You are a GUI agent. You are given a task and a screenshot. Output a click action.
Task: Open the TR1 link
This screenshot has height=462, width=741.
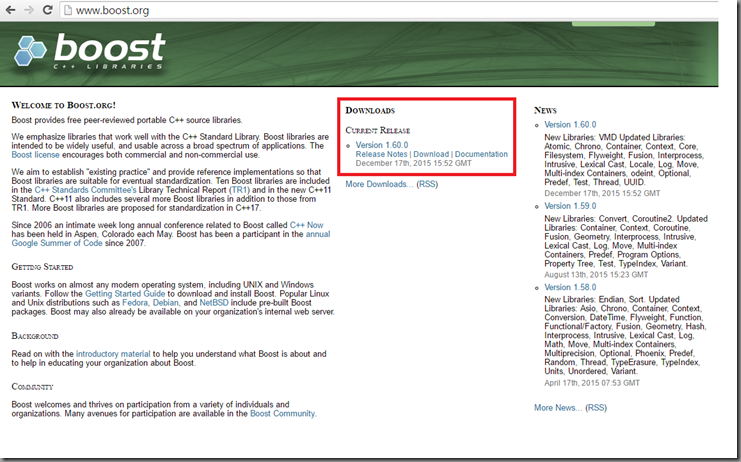239,190
